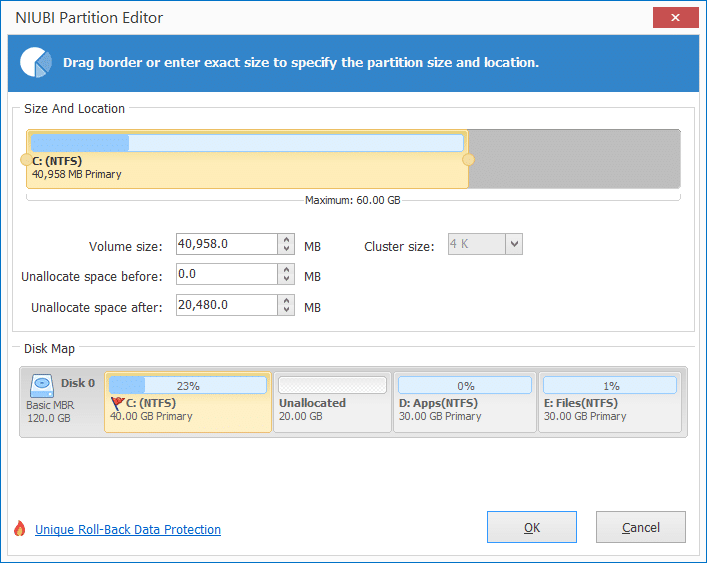Click the 120.0 GB disk size text
Screen dimensions: 707x563
point(49,418)
